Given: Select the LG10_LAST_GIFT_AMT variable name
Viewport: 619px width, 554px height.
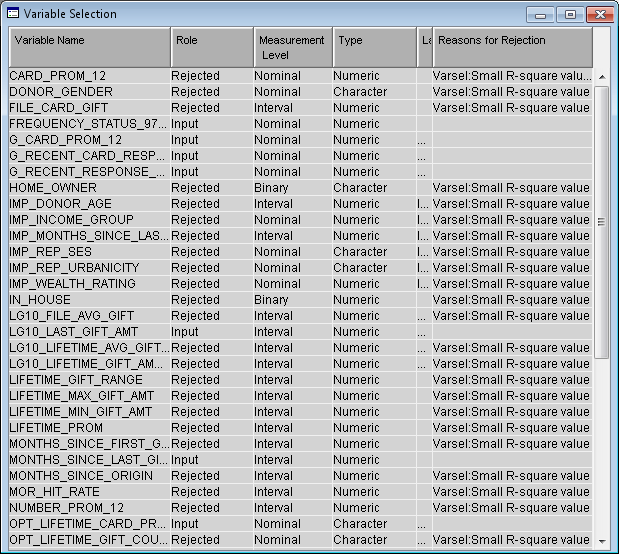Looking at the screenshot, I should pyautogui.click(x=74, y=332).
